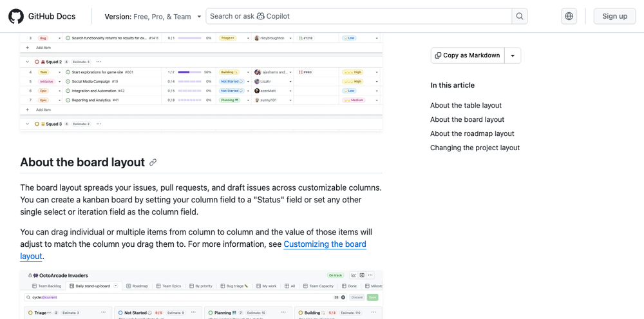The image size is (644, 319).
Task: Open the OctoArcade Invaders board screenshot
Action: (x=201, y=295)
